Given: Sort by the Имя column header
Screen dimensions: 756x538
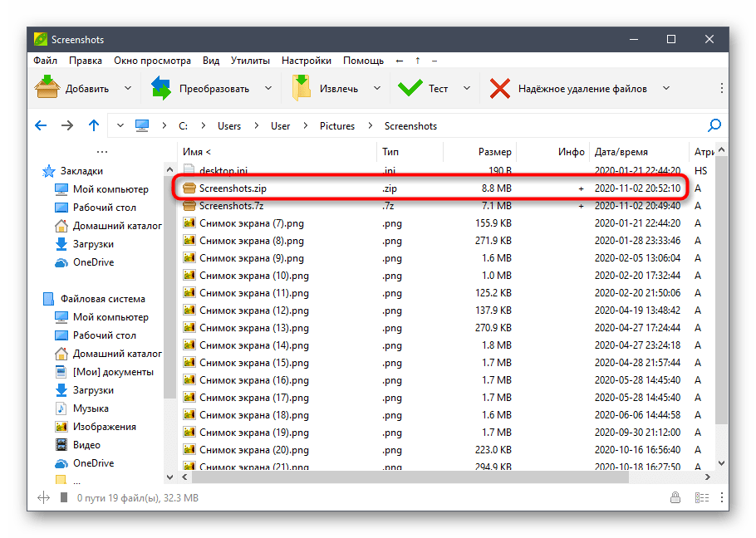Looking at the screenshot, I should pos(197,152).
